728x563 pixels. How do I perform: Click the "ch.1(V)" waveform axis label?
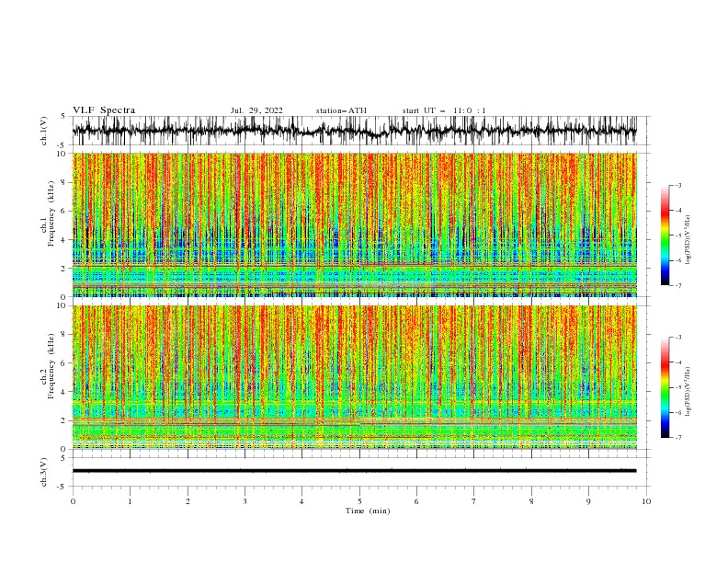point(44,131)
